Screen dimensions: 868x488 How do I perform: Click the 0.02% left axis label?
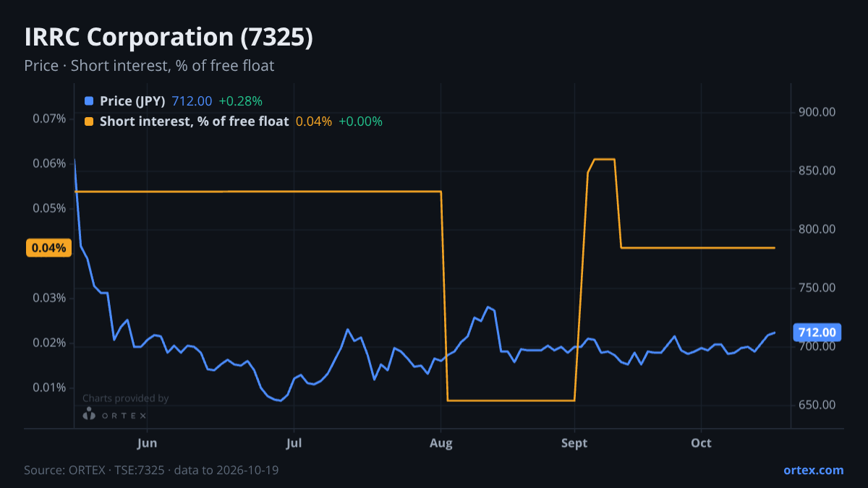point(49,343)
